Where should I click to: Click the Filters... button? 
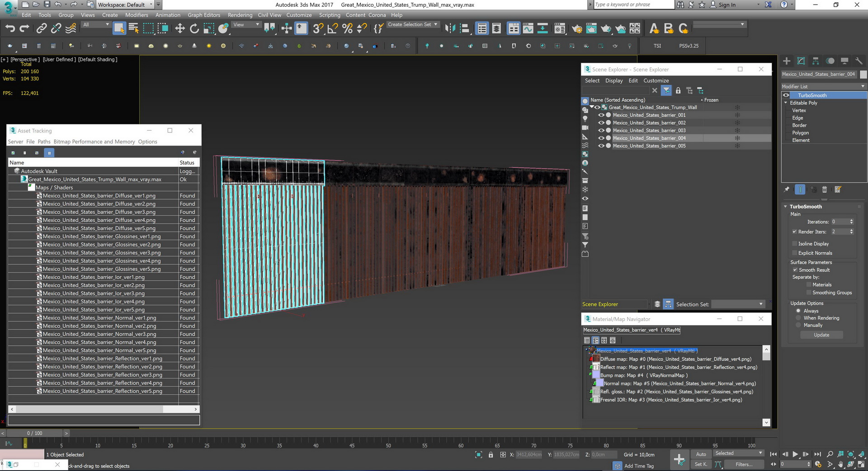744,464
